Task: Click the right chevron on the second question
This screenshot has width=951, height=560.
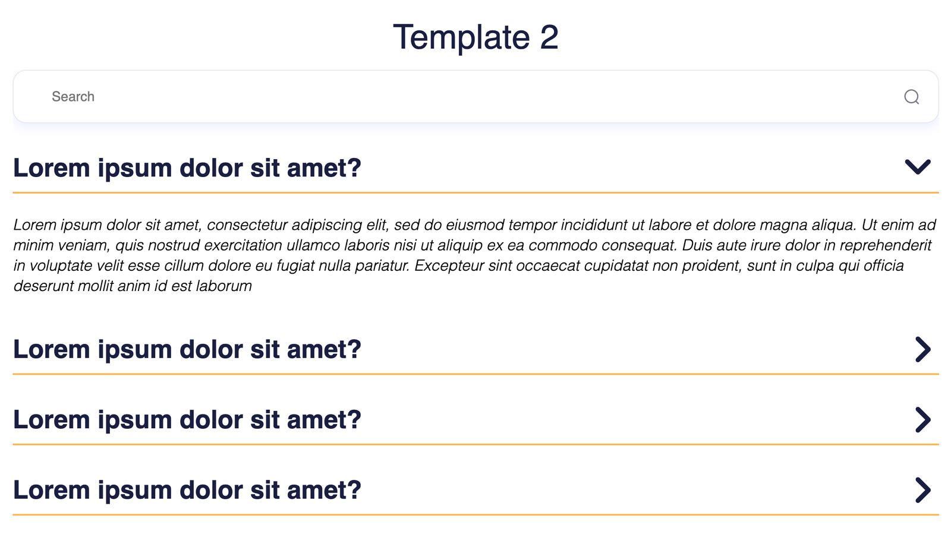Action: tap(922, 349)
